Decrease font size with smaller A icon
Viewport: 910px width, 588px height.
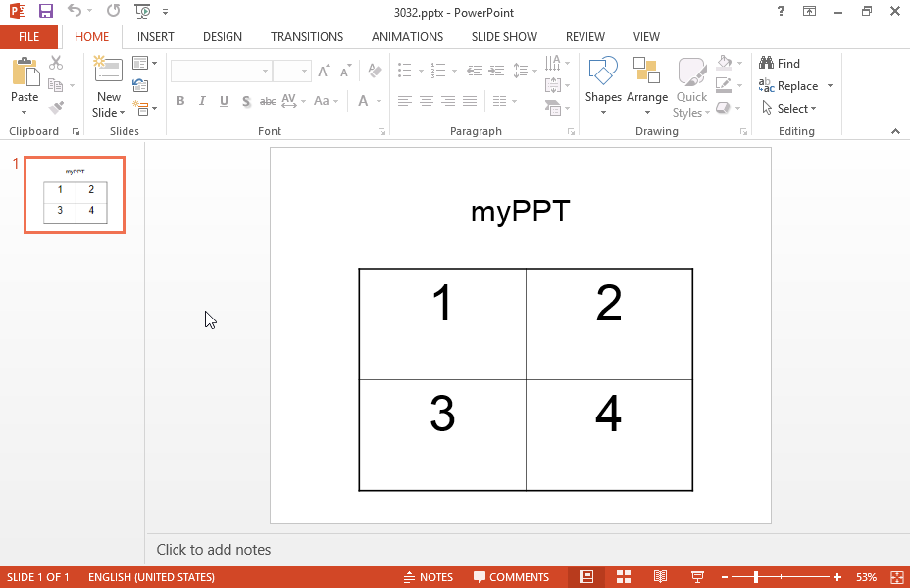click(x=346, y=71)
